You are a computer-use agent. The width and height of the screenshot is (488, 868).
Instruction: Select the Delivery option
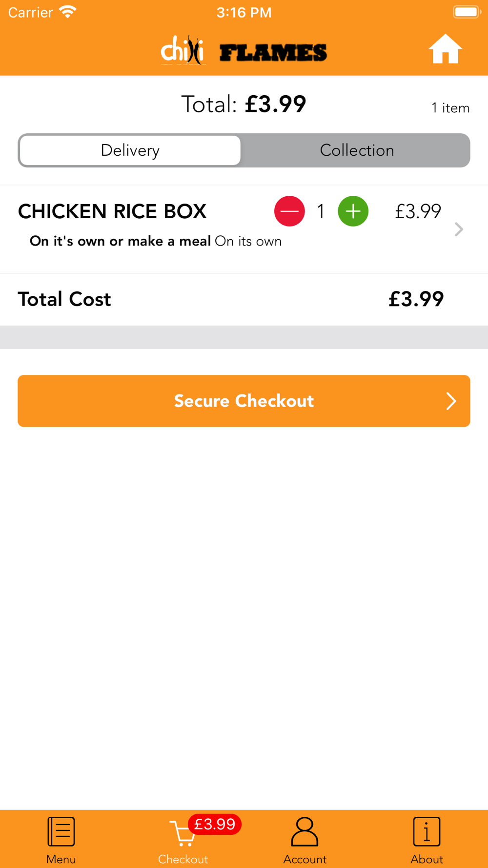click(130, 150)
